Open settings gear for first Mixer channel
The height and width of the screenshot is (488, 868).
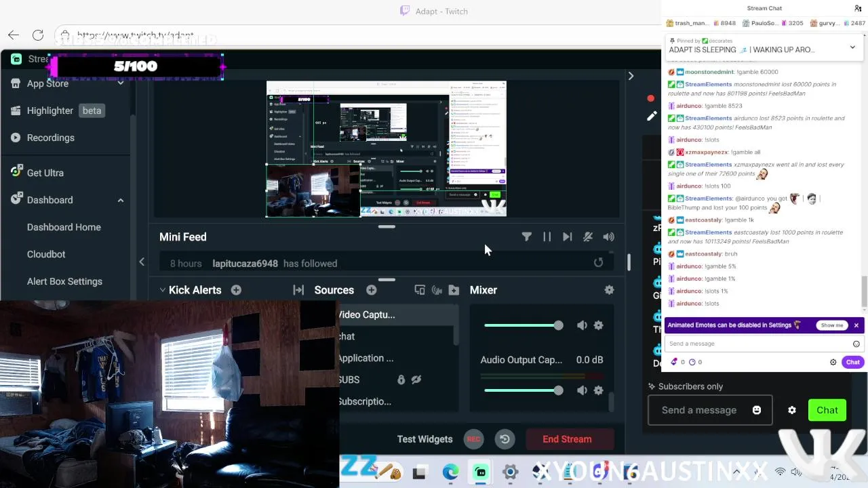tap(598, 325)
